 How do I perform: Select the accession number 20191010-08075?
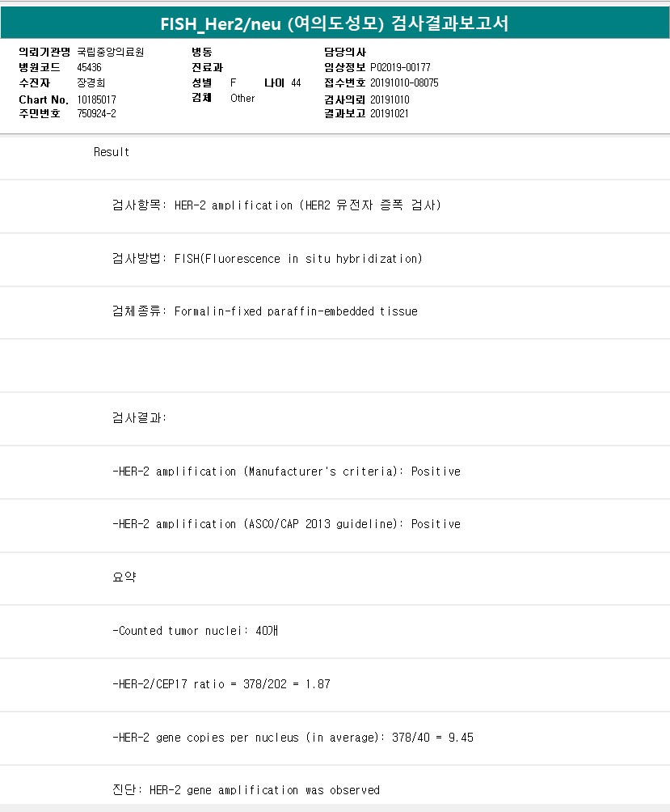pyautogui.click(x=404, y=82)
